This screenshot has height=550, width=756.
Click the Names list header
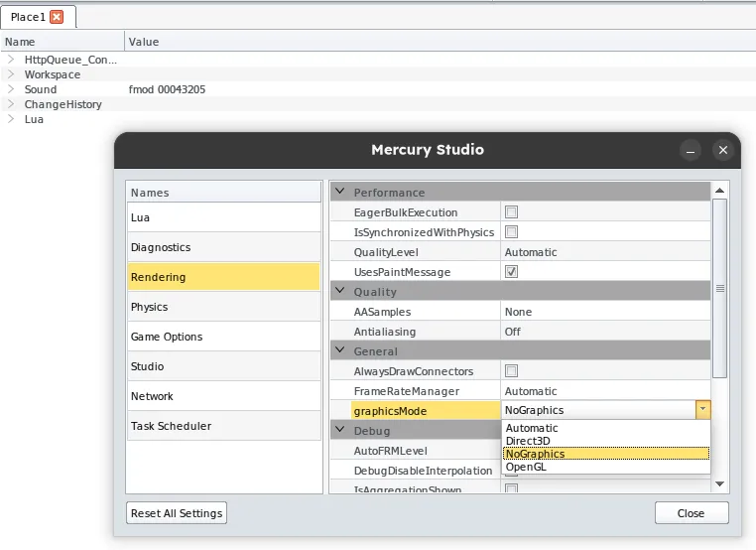tap(223, 192)
